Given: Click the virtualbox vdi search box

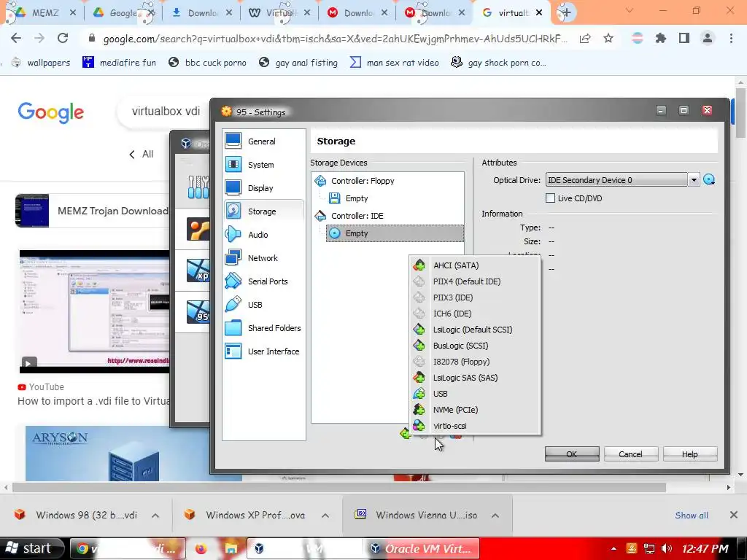Looking at the screenshot, I should [166, 112].
